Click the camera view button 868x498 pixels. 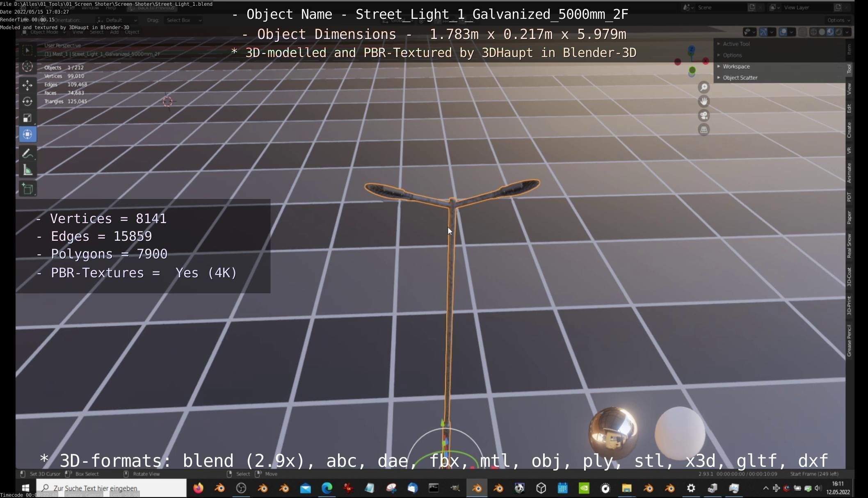point(704,116)
